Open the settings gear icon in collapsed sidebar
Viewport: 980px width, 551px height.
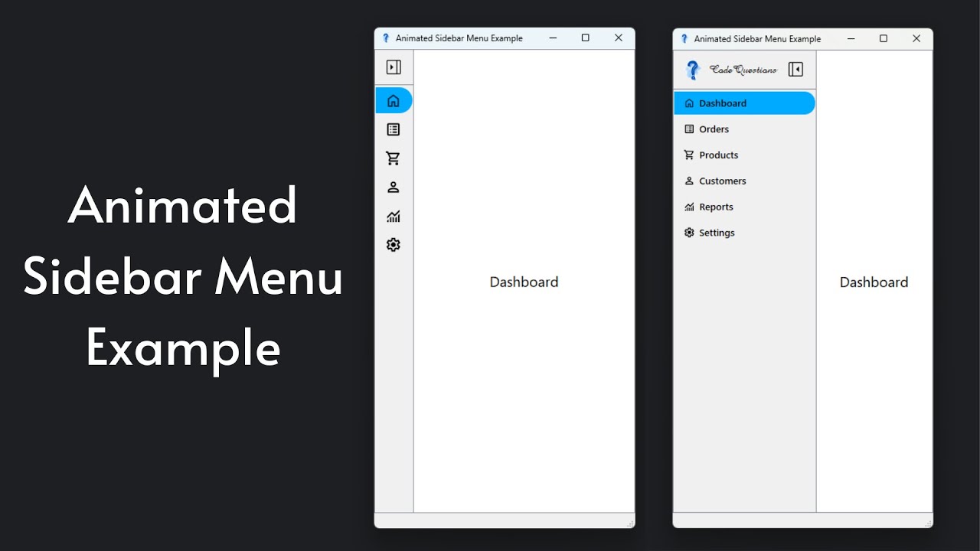click(394, 245)
